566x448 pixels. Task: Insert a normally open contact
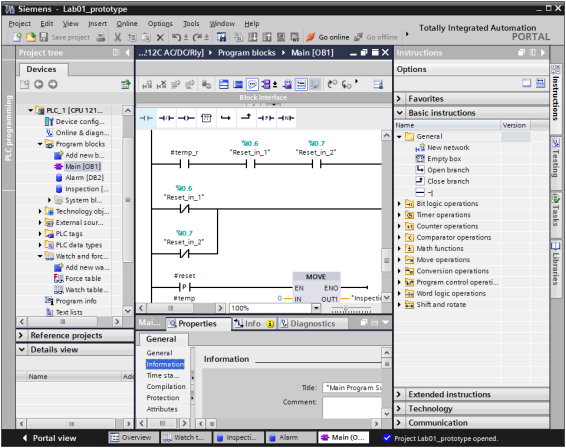tap(146, 118)
